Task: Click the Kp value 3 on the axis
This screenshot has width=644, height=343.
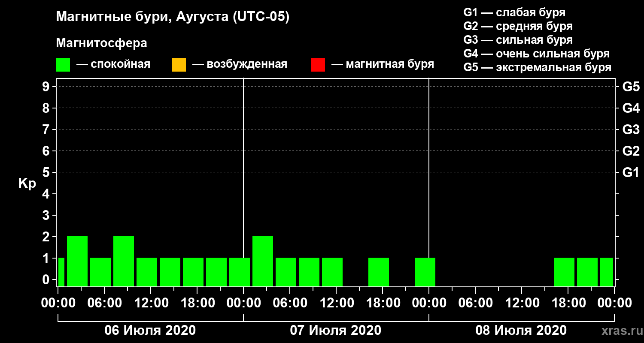Action: [x=47, y=215]
